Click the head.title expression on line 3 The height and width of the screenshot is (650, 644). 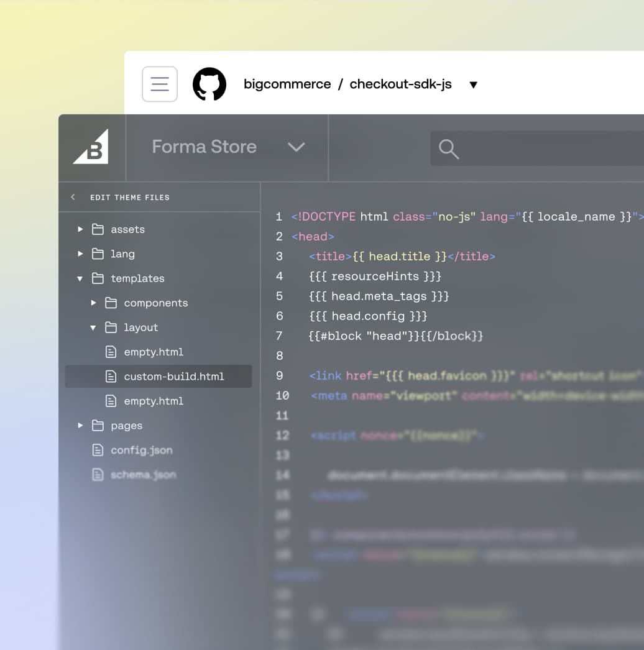pos(400,256)
